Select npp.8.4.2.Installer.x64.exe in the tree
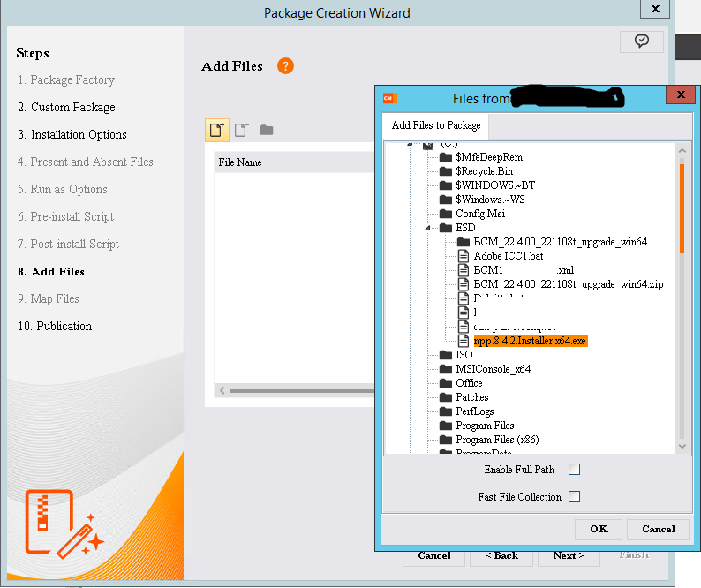The image size is (701, 588). tap(530, 341)
